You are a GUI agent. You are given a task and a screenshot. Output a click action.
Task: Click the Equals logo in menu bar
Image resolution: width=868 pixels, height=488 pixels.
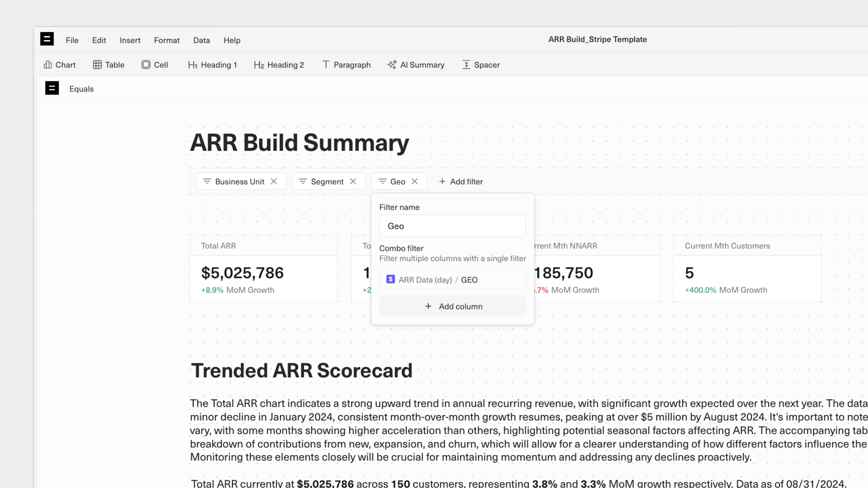[47, 39]
